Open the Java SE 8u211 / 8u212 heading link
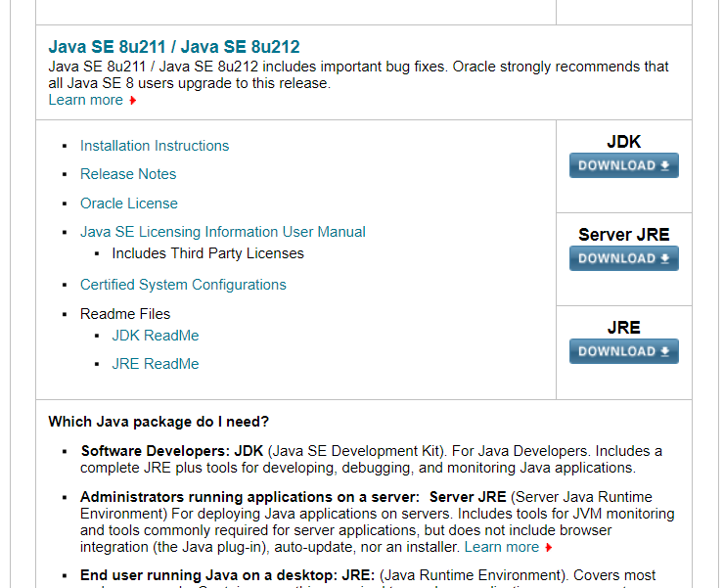Image resolution: width=724 pixels, height=588 pixels. pyautogui.click(x=174, y=47)
